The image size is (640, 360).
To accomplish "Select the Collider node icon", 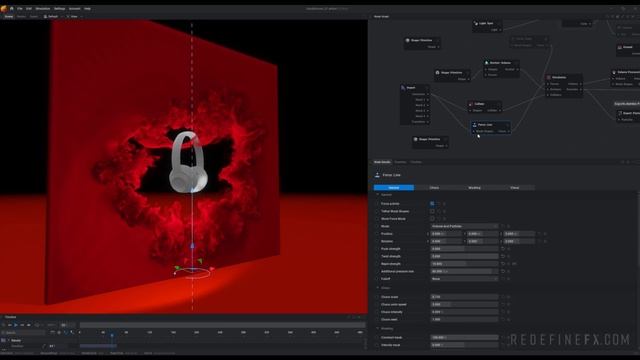I will [x=471, y=104].
